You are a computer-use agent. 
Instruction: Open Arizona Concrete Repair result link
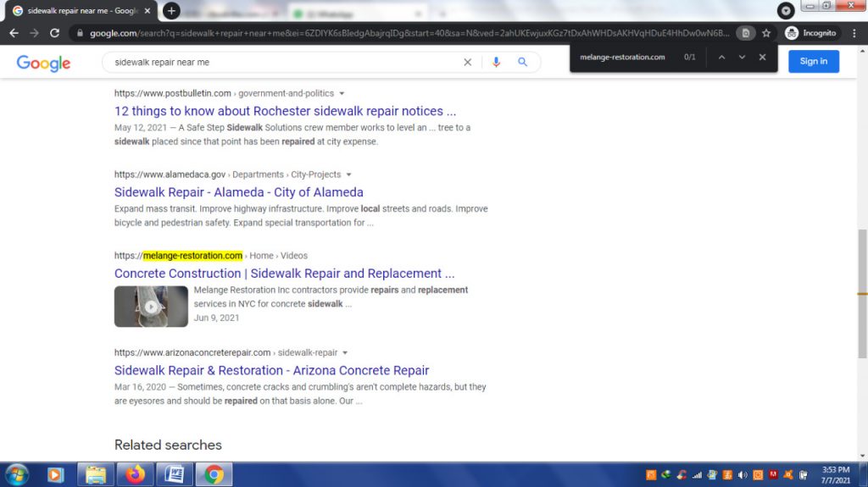271,370
